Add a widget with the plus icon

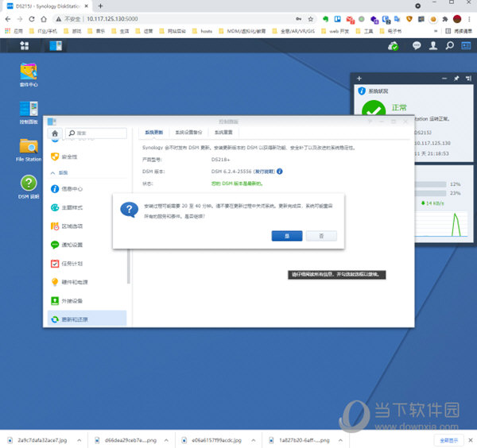(359, 79)
